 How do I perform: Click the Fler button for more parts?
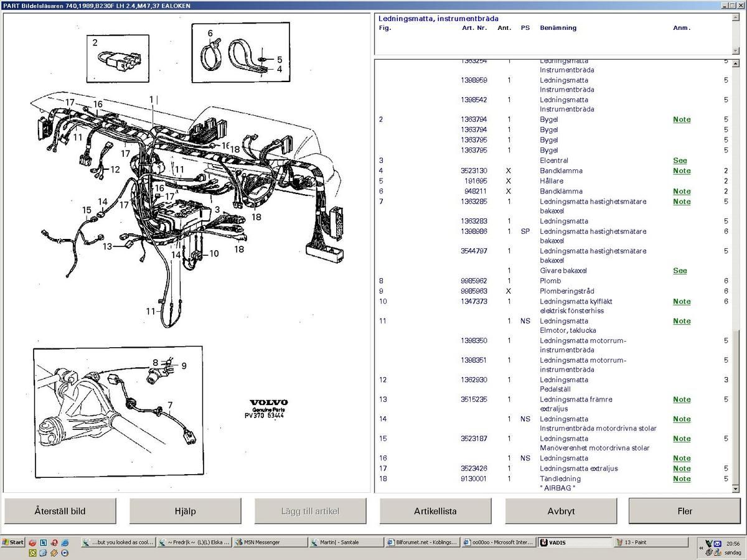684,511
